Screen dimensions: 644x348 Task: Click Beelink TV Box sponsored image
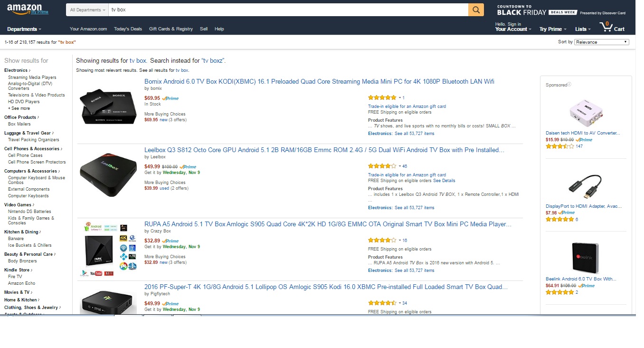click(586, 257)
